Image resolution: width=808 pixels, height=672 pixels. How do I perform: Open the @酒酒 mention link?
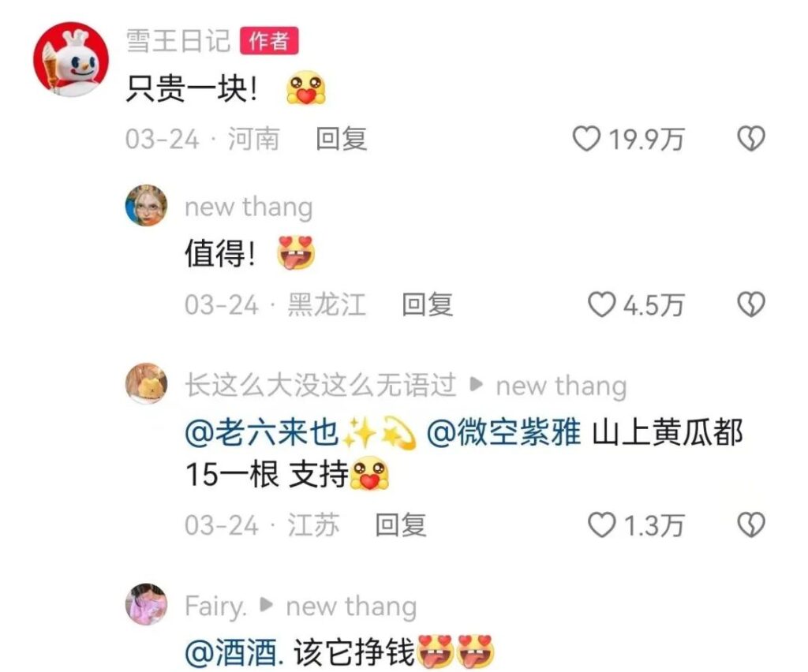(234, 653)
